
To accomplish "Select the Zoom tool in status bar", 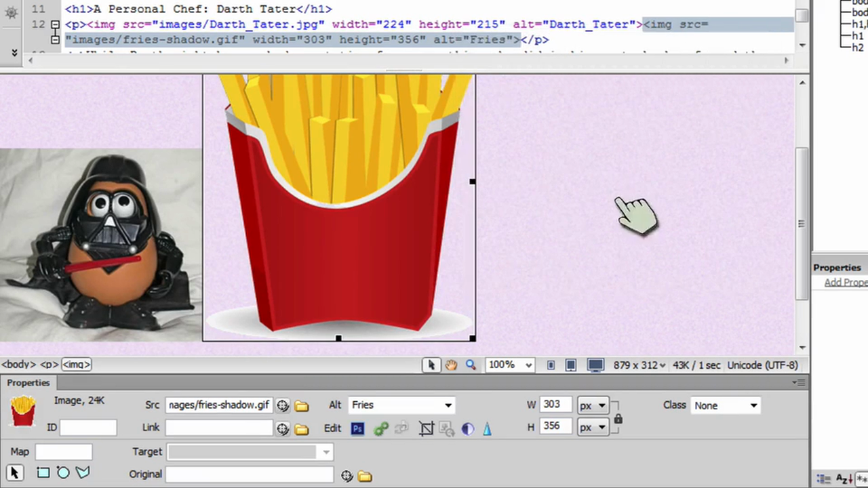I will point(471,365).
